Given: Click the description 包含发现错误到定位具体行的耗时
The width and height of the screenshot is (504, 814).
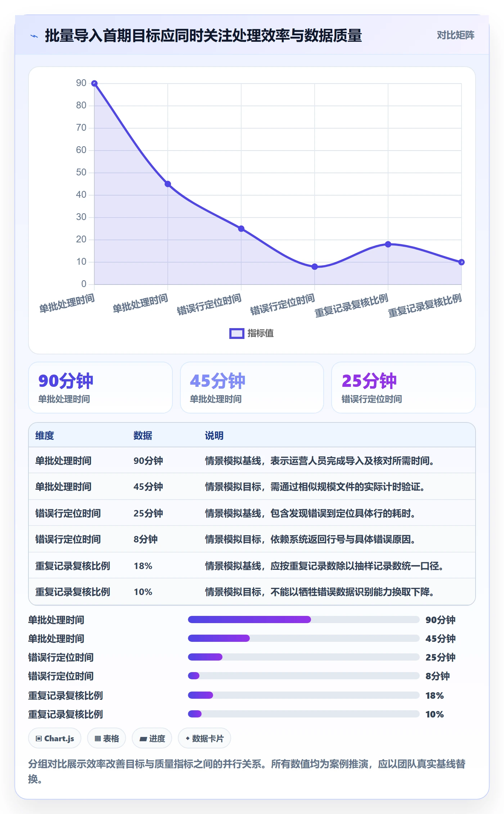Looking at the screenshot, I should pyautogui.click(x=343, y=513).
